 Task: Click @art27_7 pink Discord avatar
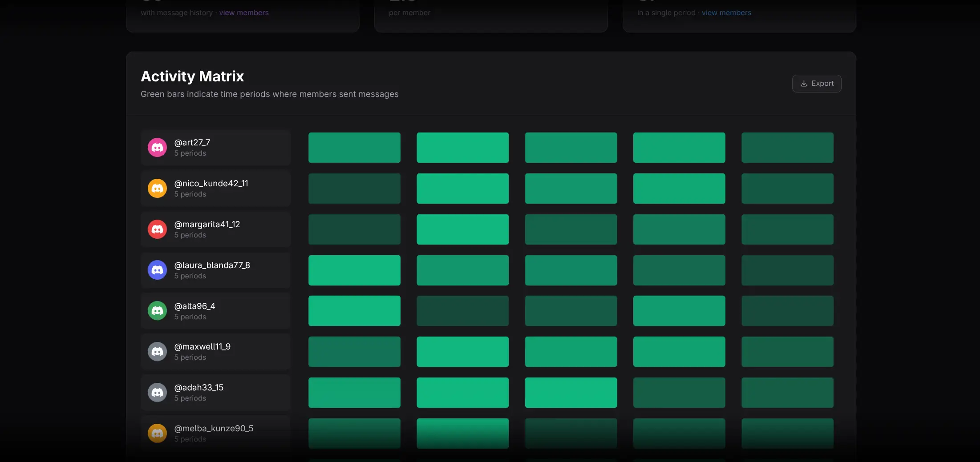pyautogui.click(x=157, y=148)
